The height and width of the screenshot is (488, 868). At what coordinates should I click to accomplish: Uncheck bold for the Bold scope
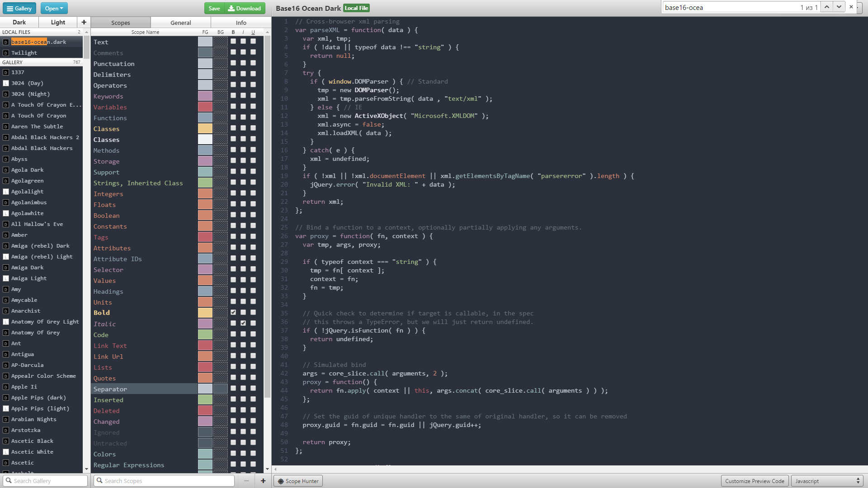point(233,312)
